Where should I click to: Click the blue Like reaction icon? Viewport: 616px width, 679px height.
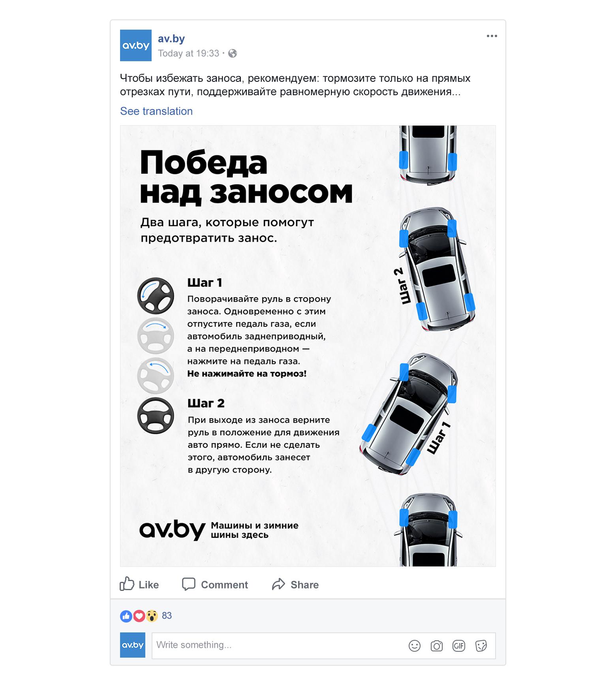pyautogui.click(x=126, y=616)
